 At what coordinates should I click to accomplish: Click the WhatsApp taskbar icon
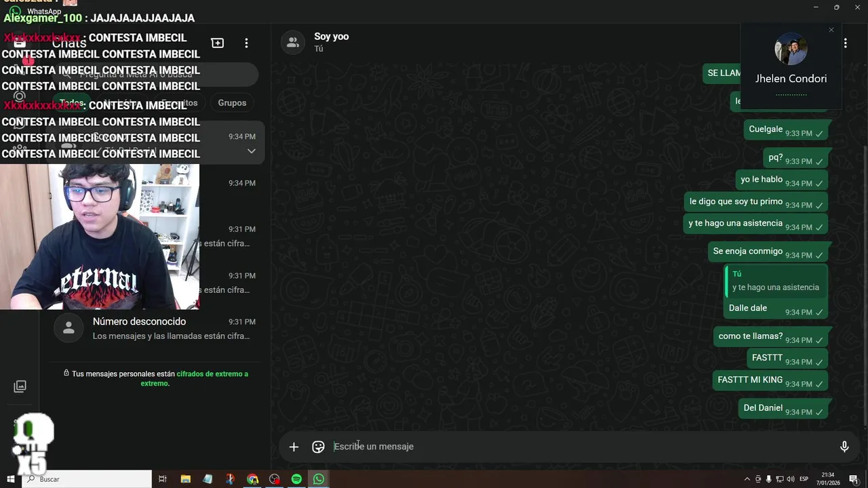coord(319,479)
